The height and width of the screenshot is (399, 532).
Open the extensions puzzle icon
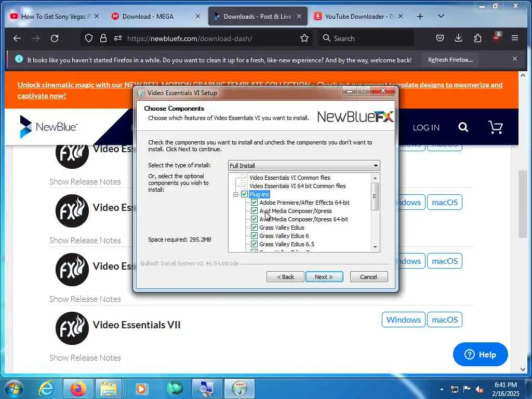pyautogui.click(x=477, y=38)
